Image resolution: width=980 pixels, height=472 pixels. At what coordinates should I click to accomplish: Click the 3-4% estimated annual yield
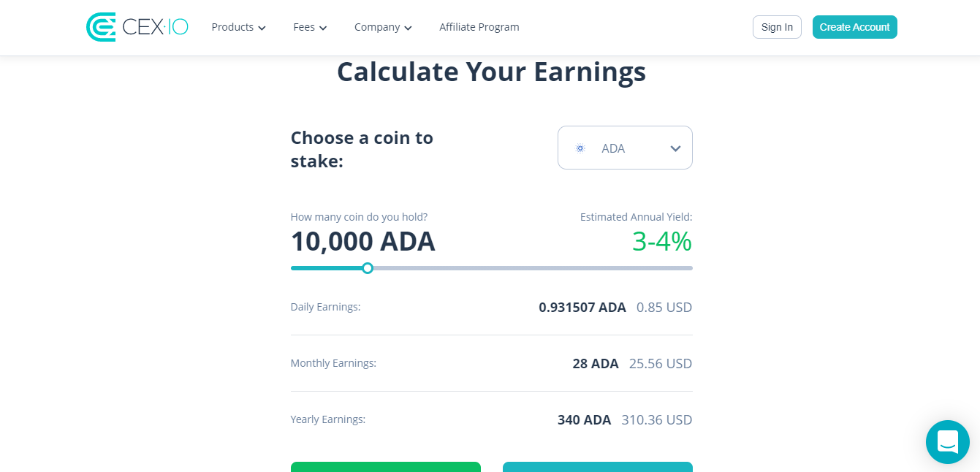click(661, 241)
